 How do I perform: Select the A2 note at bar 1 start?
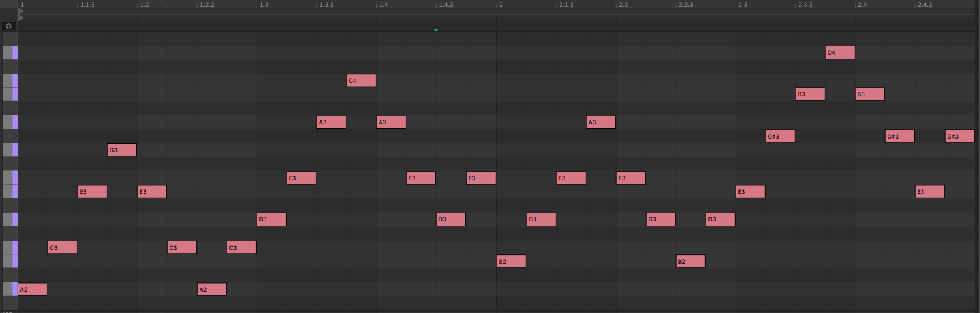[32, 289]
